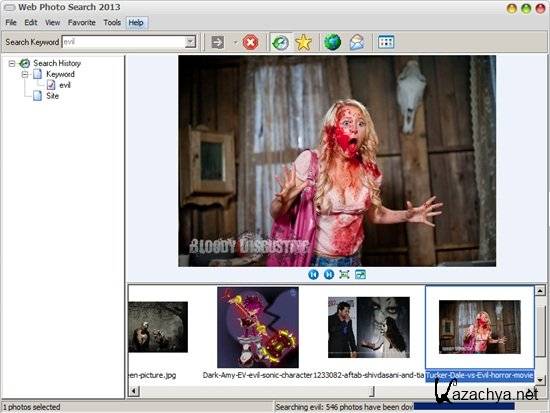Click the highlighted Tucker-Dale-vs-Evil-horror-movie file name
Viewport: 550px width, 413px height.
point(479,375)
